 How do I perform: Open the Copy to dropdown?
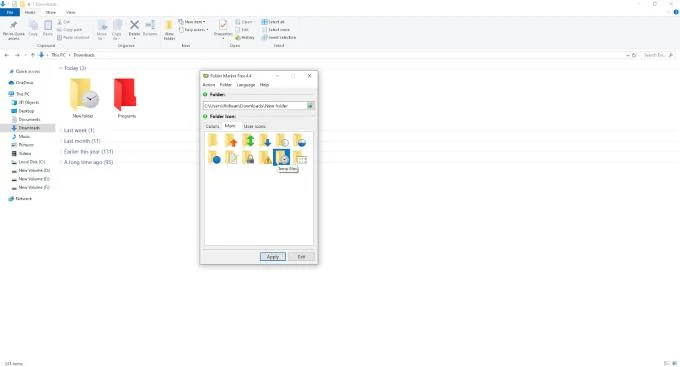click(117, 29)
